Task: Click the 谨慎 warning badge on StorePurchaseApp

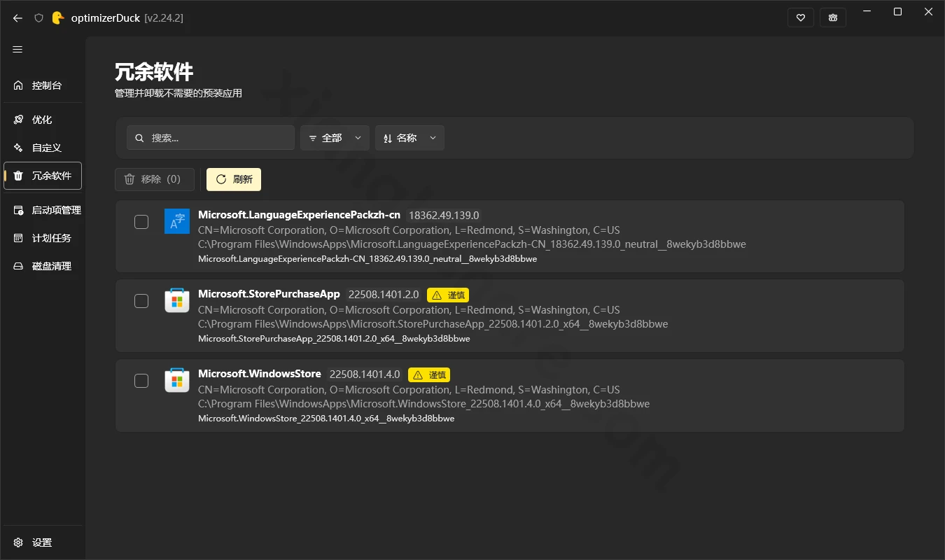Action: (447, 295)
